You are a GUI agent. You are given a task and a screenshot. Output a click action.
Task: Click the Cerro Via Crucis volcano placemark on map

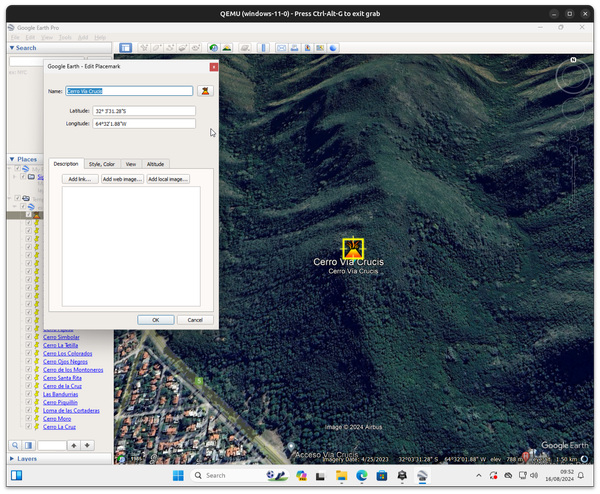pyautogui.click(x=353, y=249)
